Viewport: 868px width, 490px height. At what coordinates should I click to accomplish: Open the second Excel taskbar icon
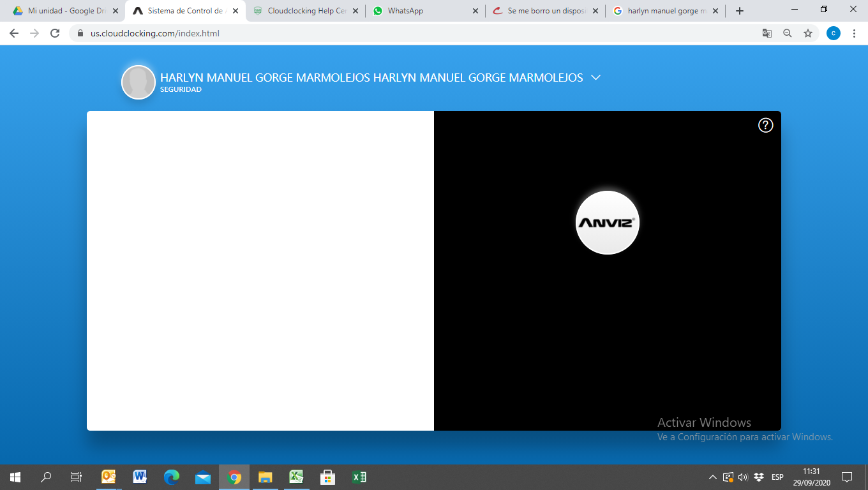359,477
